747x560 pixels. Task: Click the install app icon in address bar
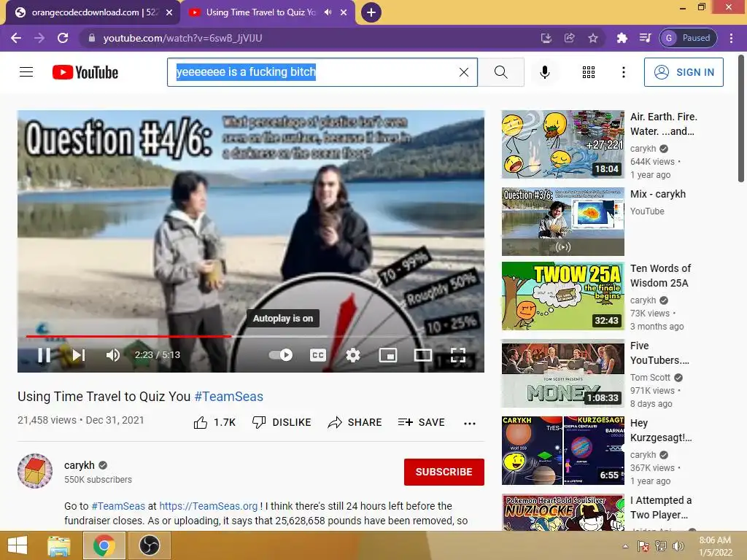click(x=546, y=38)
